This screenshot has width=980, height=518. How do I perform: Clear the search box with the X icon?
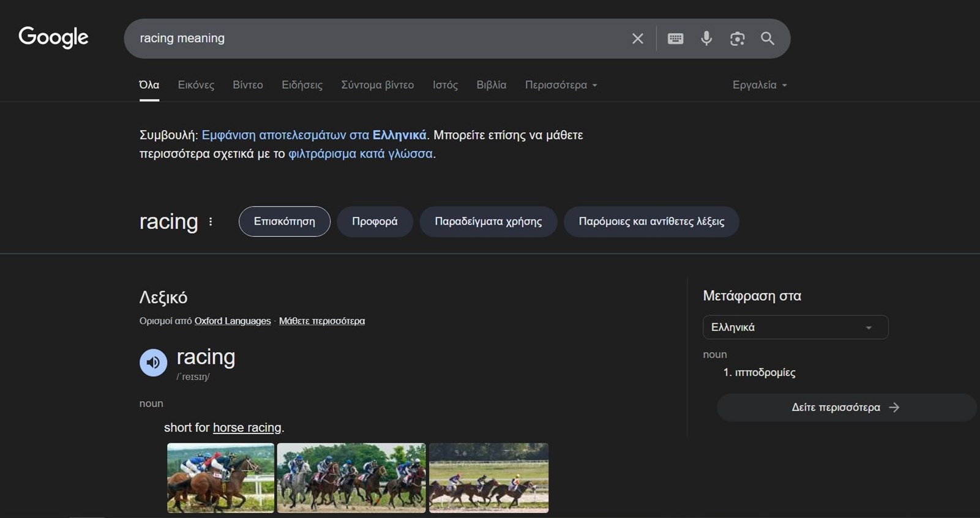point(637,39)
